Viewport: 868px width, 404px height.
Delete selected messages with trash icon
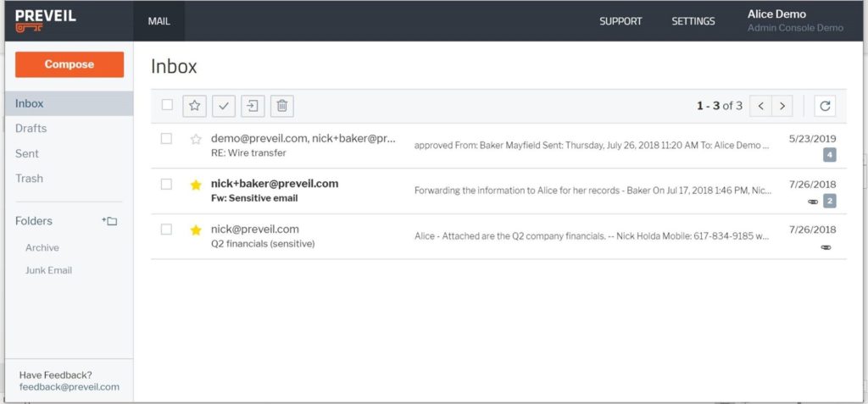click(281, 106)
